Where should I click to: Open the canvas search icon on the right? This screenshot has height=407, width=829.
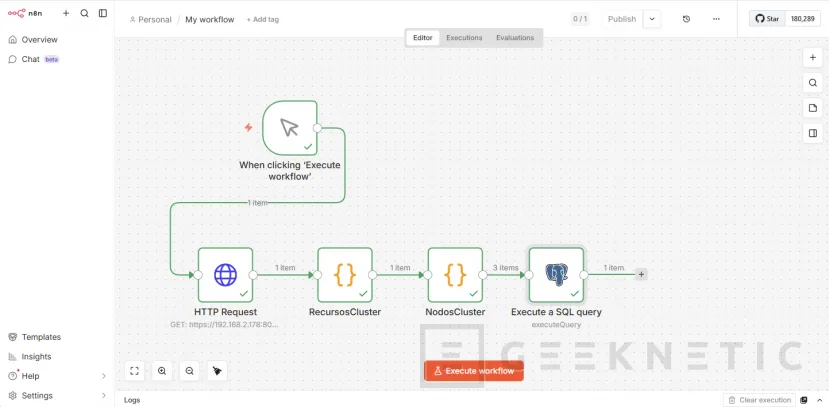click(812, 83)
